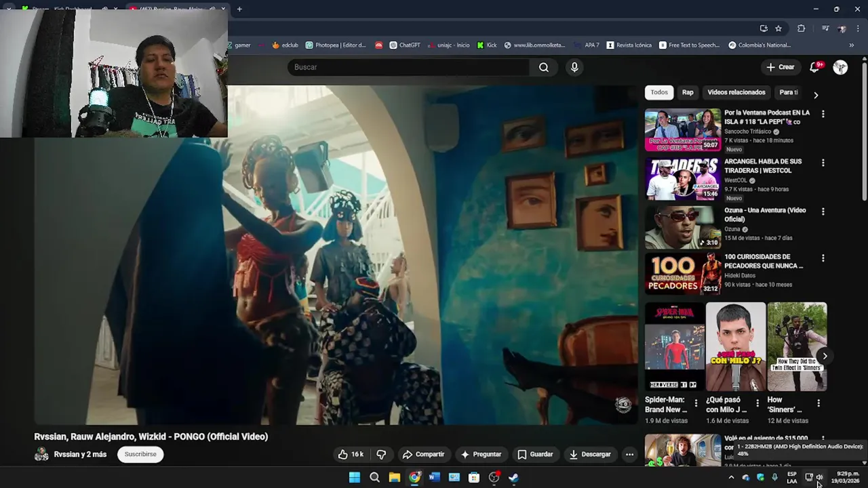Open the YouTube account avatar menu
Viewport: 868px width, 488px height.
click(x=840, y=67)
